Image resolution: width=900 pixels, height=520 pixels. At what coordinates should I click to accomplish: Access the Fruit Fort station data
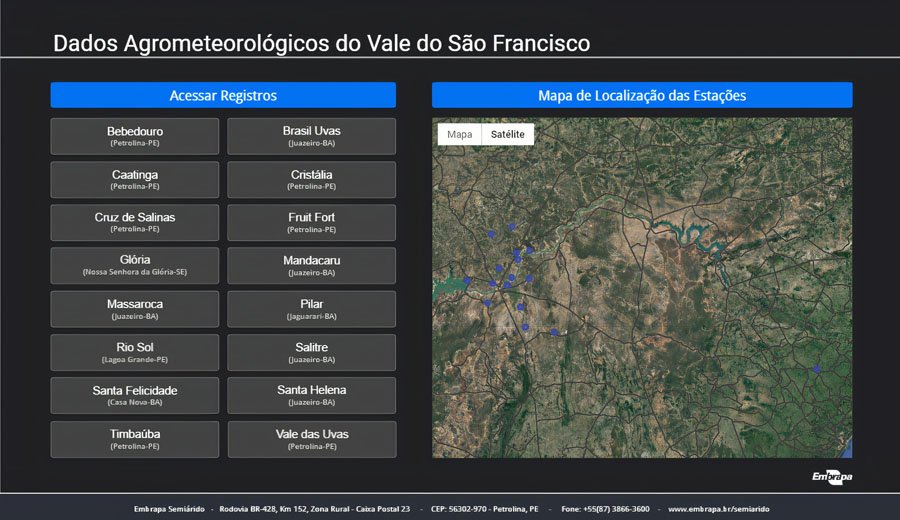(x=311, y=223)
